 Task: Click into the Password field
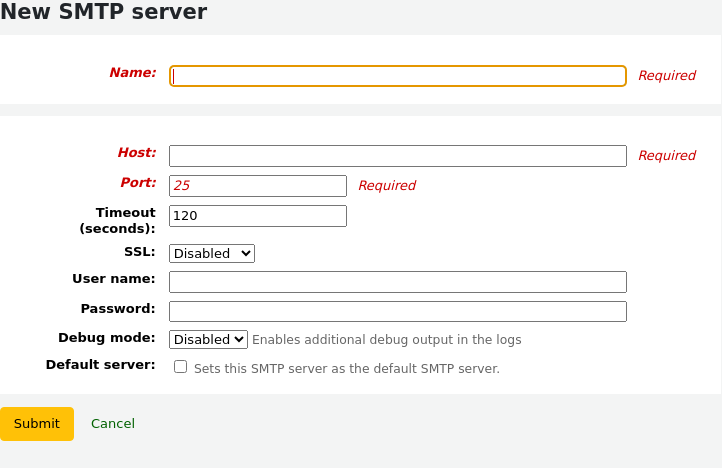click(397, 311)
